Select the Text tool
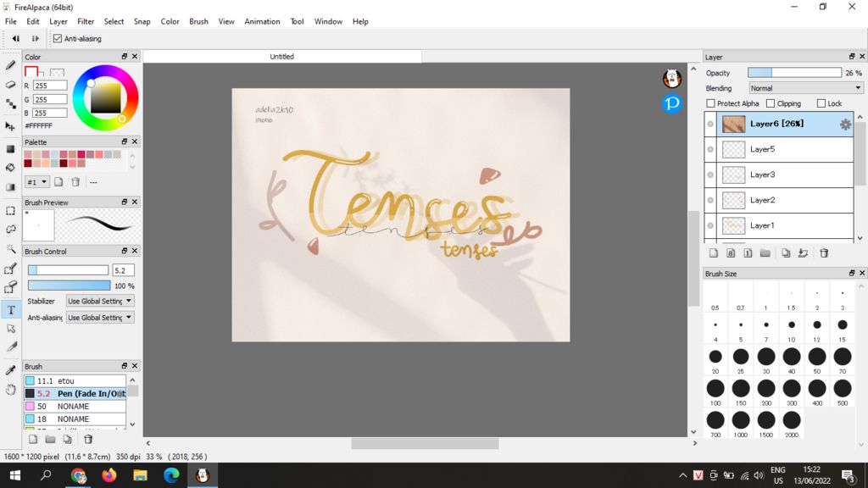 (10, 310)
